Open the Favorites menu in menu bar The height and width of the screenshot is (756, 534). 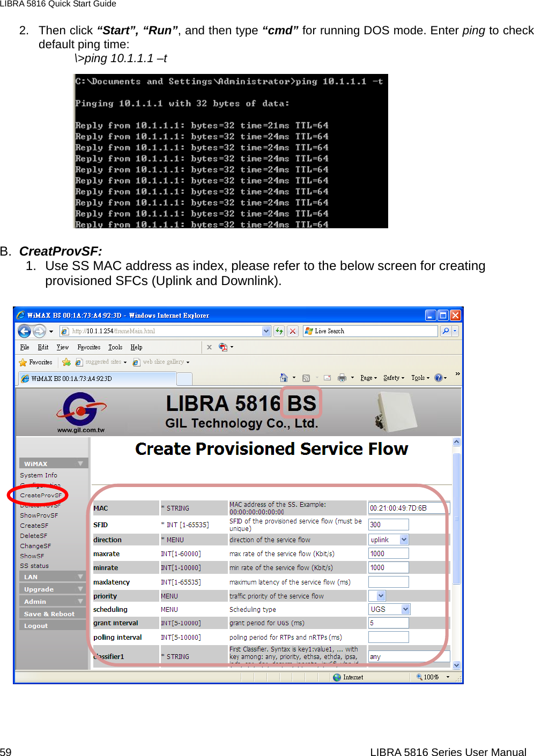[x=89, y=347]
